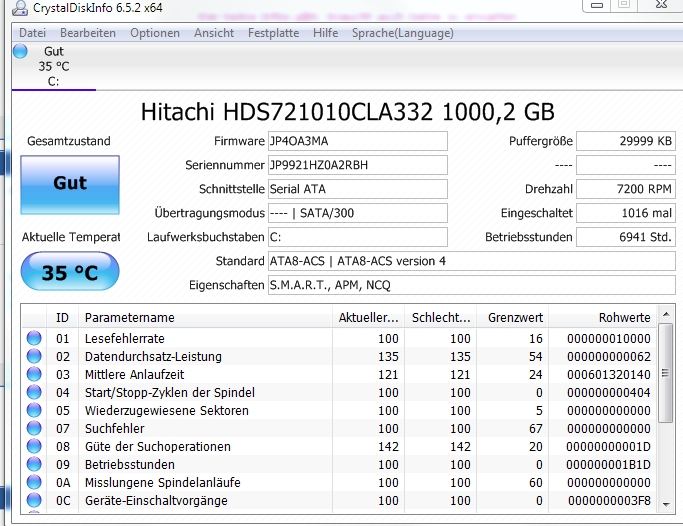Screen dimensions: 683x526
Task: Click the 35 °C temperature button
Action: [70, 271]
